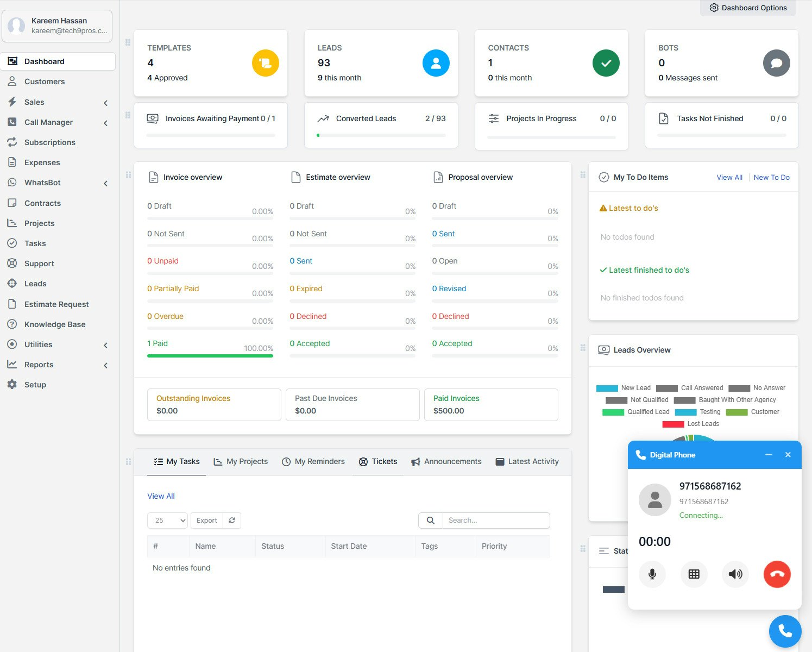Toggle the Call Answered legend item

pos(690,388)
